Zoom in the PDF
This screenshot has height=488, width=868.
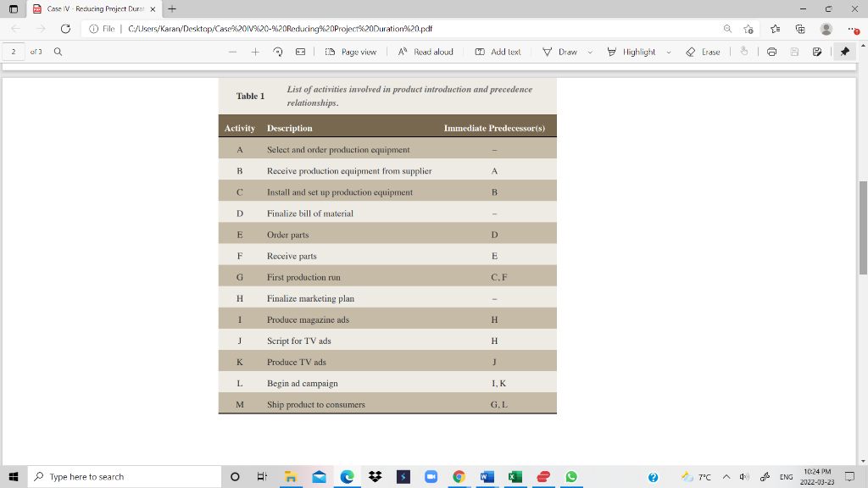(255, 52)
